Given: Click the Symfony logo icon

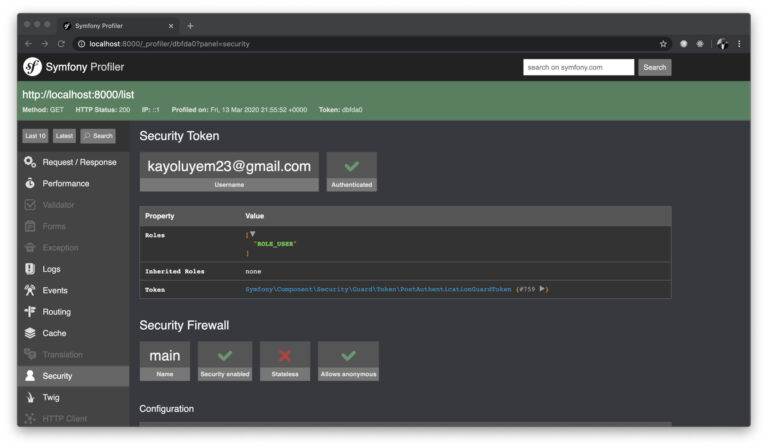Looking at the screenshot, I should pyautogui.click(x=32, y=67).
